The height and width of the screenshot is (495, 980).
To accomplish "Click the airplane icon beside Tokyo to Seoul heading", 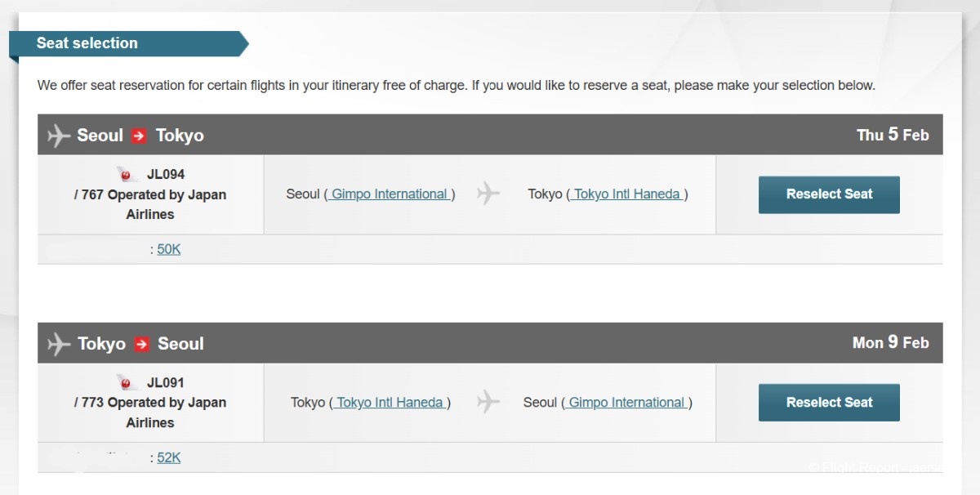I will click(59, 344).
